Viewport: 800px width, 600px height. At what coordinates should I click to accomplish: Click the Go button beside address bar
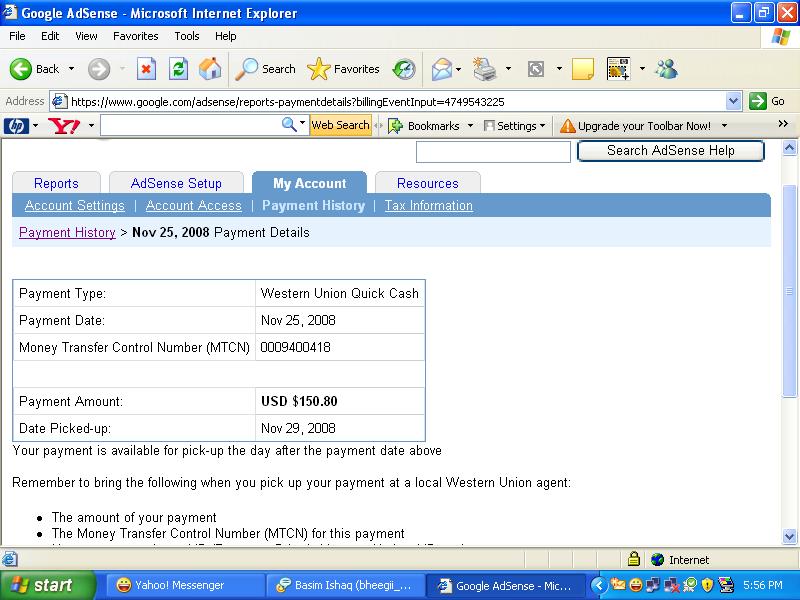pyautogui.click(x=767, y=101)
